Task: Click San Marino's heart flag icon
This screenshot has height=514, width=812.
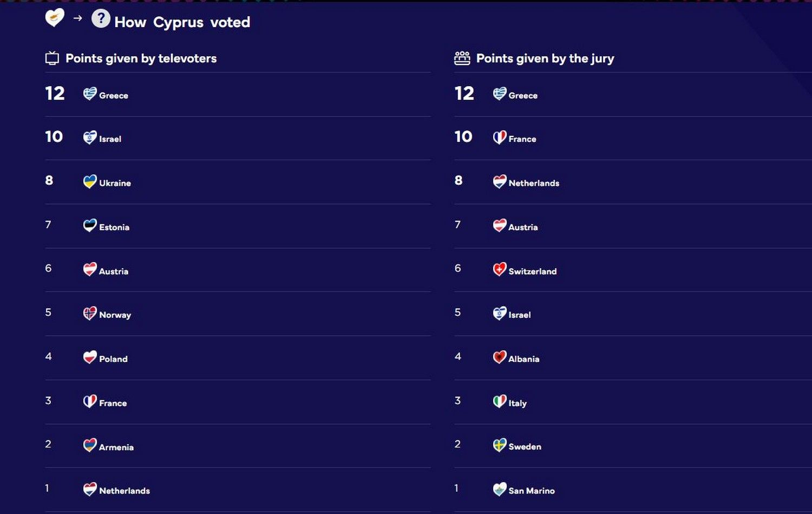Action: (x=500, y=489)
